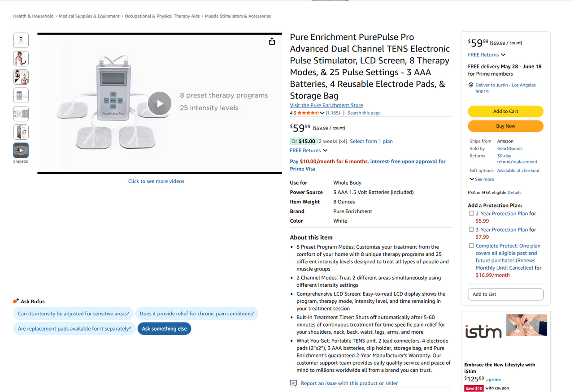Select the videos thumbnail with play icon

coord(21,151)
